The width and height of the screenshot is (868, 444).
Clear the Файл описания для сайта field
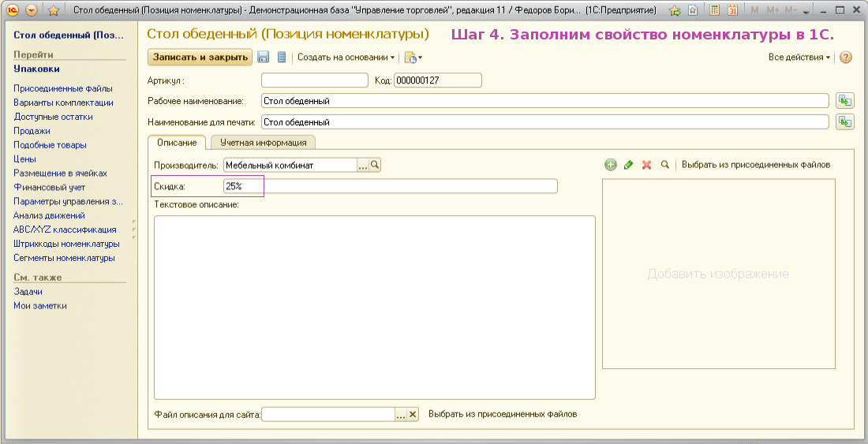[412, 415]
